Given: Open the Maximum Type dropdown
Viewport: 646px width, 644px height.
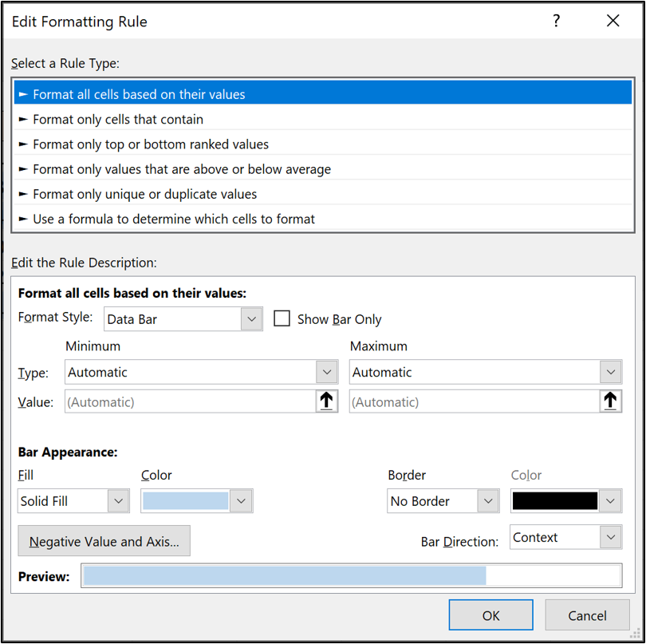Looking at the screenshot, I should 611,372.
